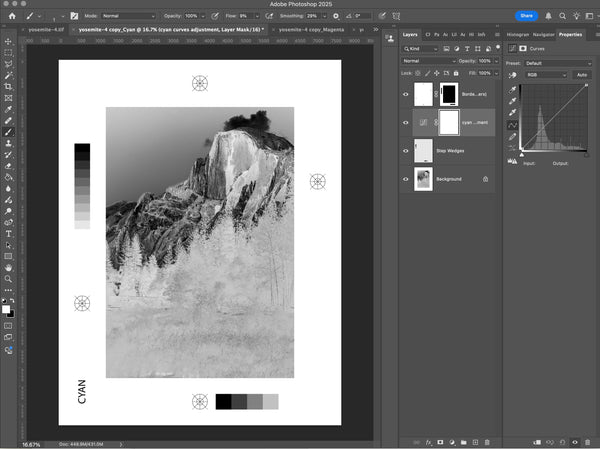Screen dimensions: 600x449
Task: Adjust the Curves black point input slider
Action: 522,154
